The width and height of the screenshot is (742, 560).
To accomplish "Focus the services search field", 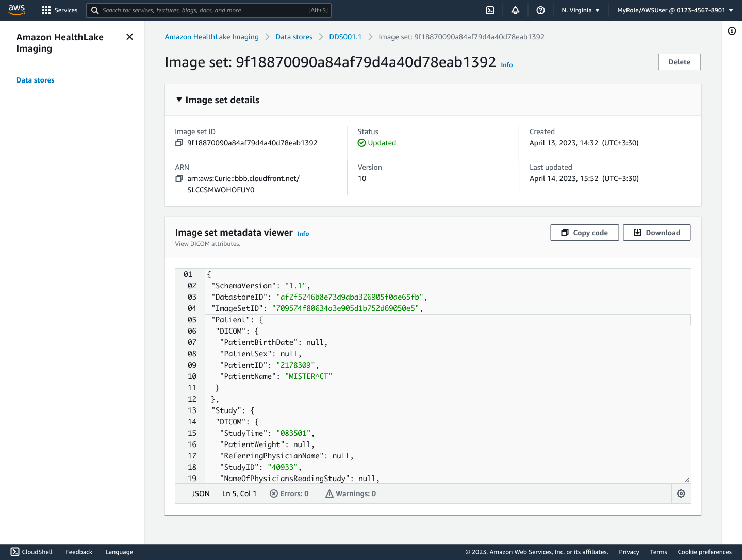I will [x=209, y=10].
